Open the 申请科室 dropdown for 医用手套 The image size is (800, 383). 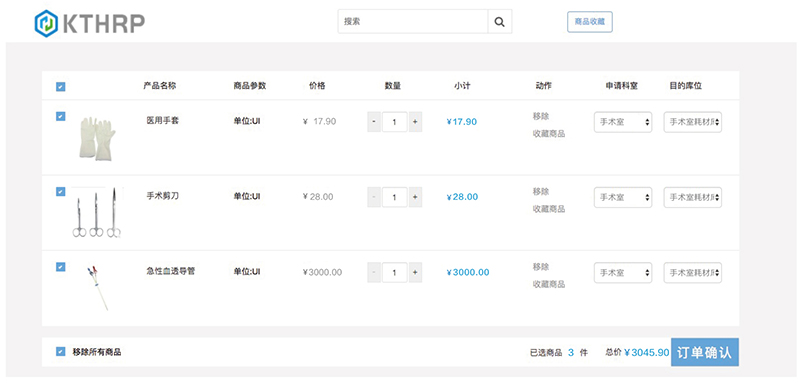coord(623,122)
